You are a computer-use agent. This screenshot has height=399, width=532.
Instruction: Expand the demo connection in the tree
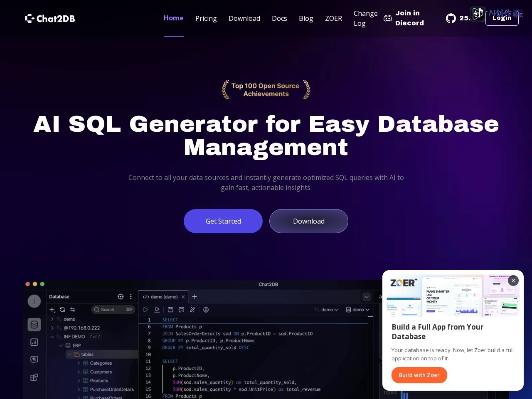tap(52, 319)
